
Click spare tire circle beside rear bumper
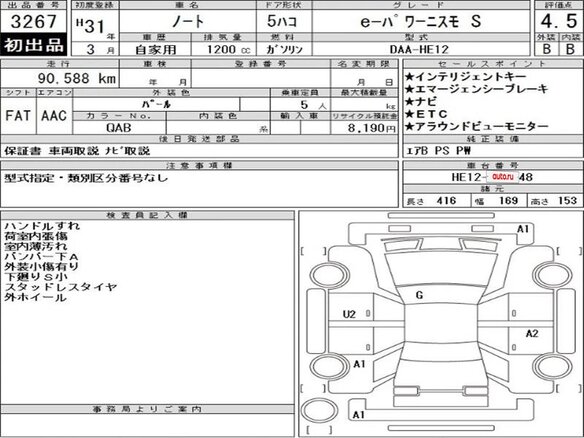[x=319, y=411]
